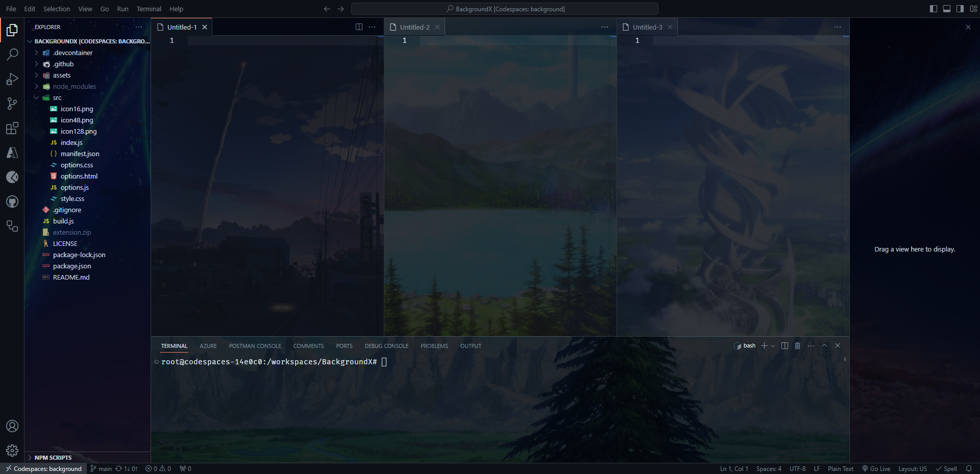980x474 pixels.
Task: Toggle bottom panel visibility
Action: 947,9
